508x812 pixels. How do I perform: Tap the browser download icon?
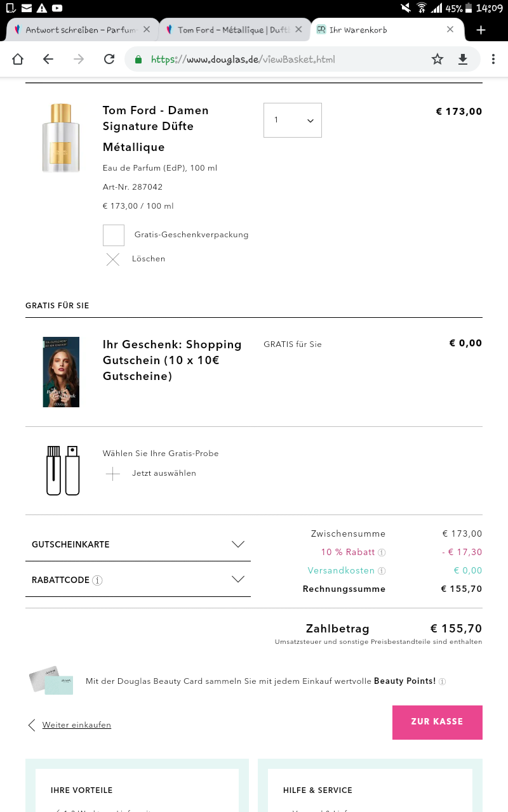coord(463,59)
